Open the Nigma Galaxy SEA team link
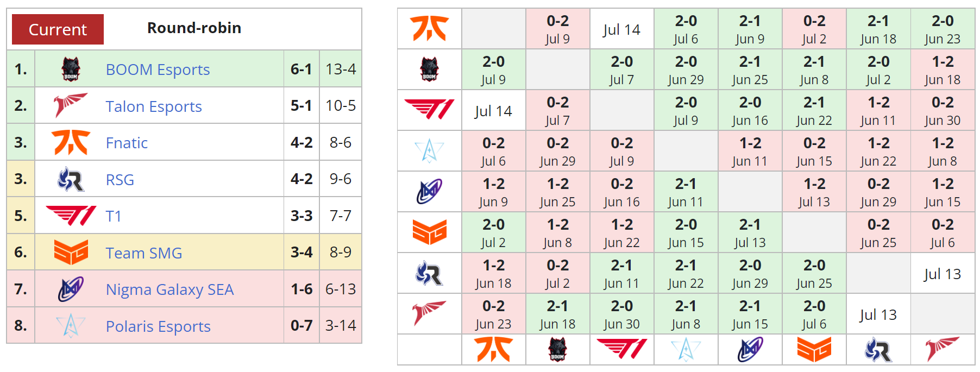The image size is (980, 372). (x=169, y=289)
